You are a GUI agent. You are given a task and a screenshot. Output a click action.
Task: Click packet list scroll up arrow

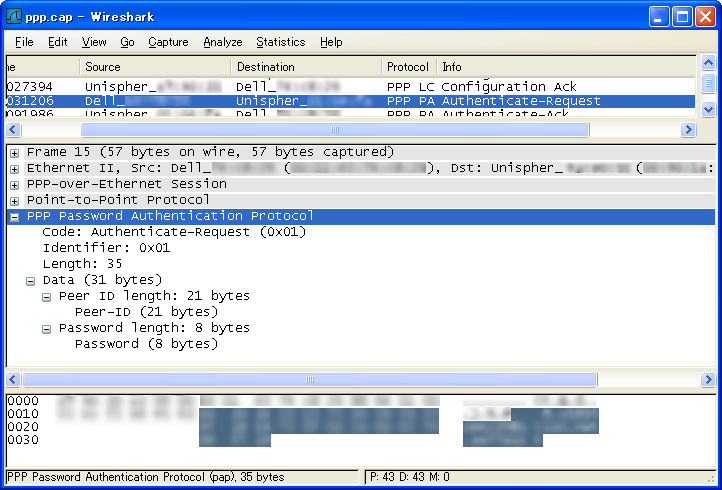point(708,62)
